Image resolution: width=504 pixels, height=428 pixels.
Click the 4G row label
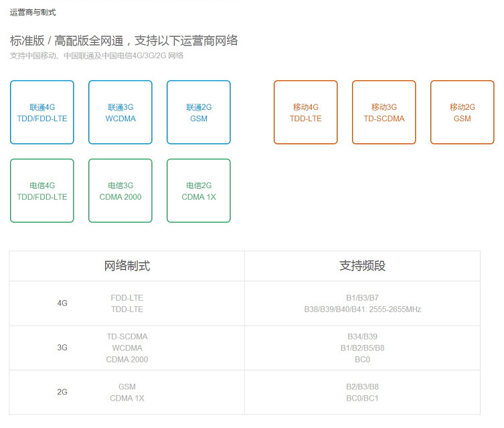click(x=62, y=303)
